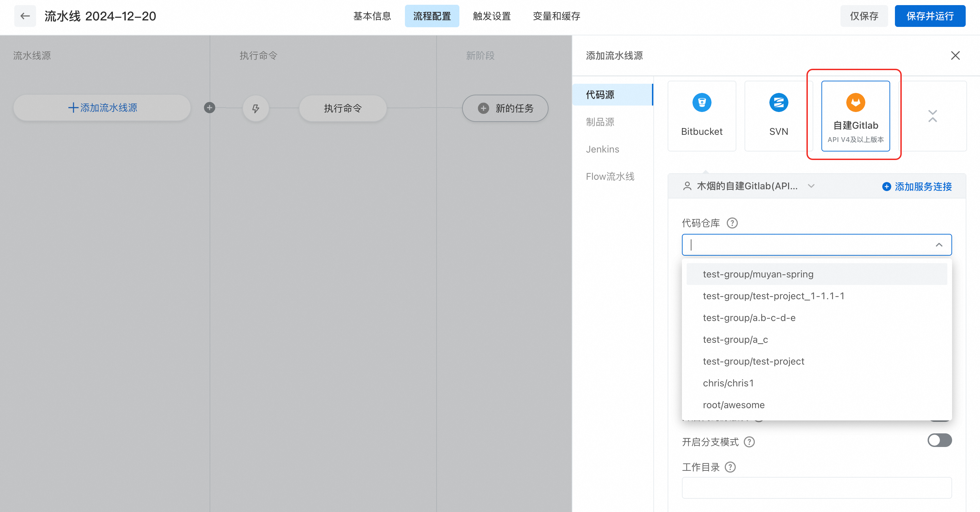Click the 新阶段 stage header
This screenshot has height=512, width=980.
tap(480, 55)
